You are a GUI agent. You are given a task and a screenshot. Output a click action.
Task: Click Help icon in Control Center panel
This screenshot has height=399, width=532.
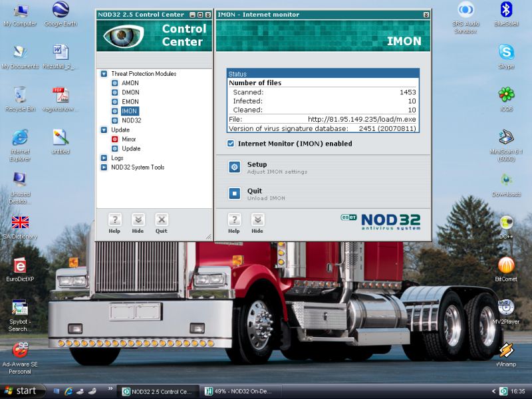click(x=114, y=219)
